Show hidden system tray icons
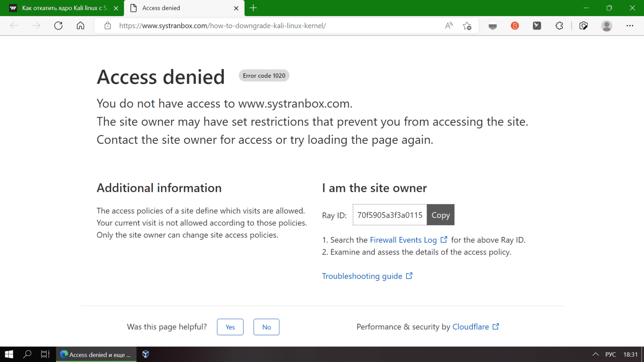The height and width of the screenshot is (362, 644). tap(595, 354)
